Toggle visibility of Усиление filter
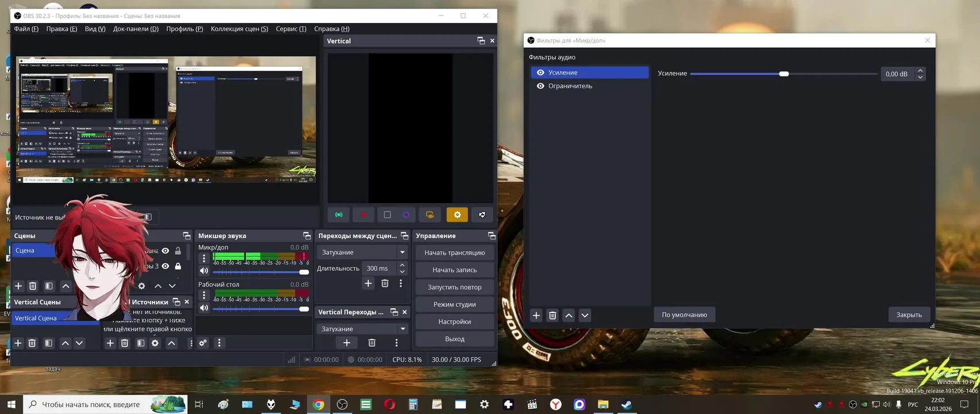Image resolution: width=980 pixels, height=414 pixels. [x=540, y=72]
